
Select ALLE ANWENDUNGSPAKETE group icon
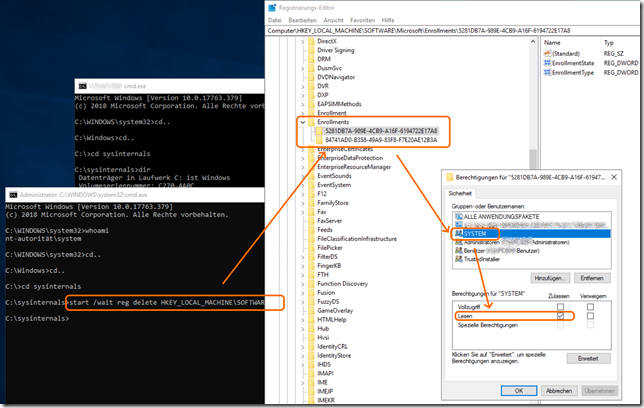pos(458,216)
